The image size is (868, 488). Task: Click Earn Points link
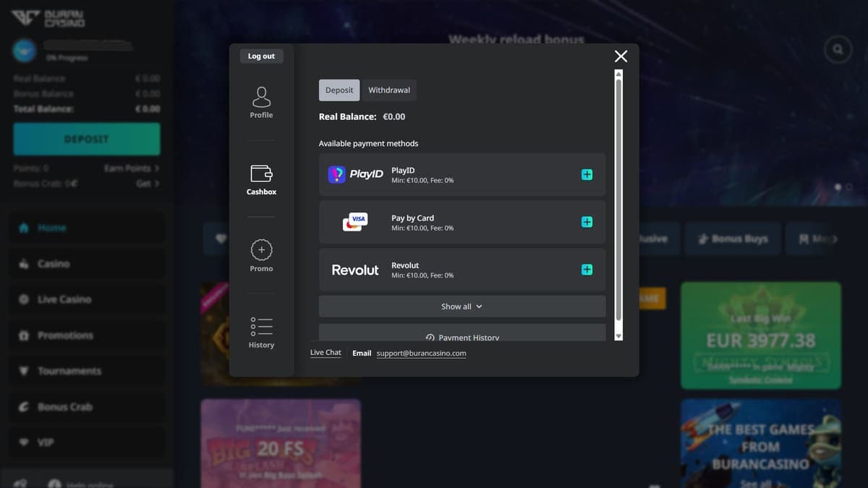pyautogui.click(x=132, y=168)
